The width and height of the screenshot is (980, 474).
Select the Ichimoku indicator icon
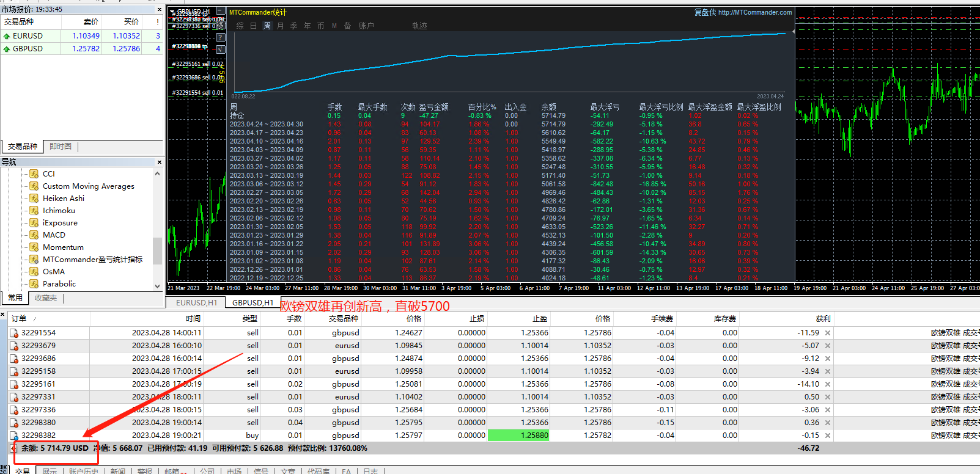(34, 211)
